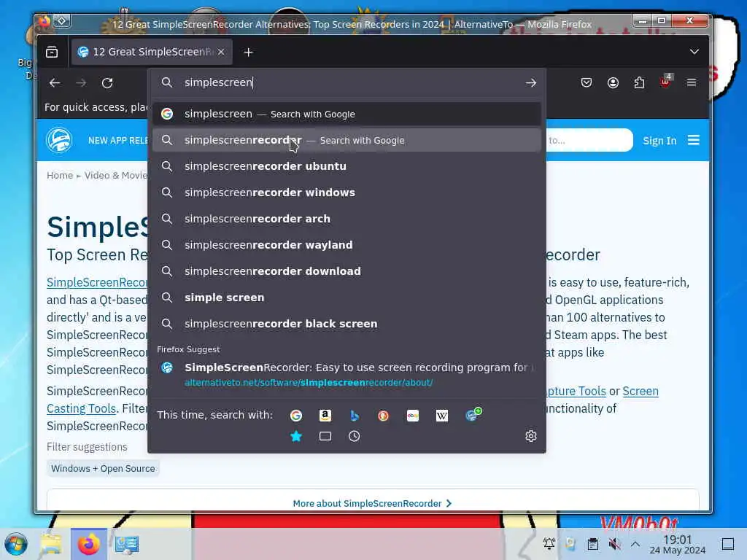This screenshot has height=560, width=747.
Task: Pick 'simplescreenrecorder wayland' suggestion
Action: pyautogui.click(x=347, y=245)
